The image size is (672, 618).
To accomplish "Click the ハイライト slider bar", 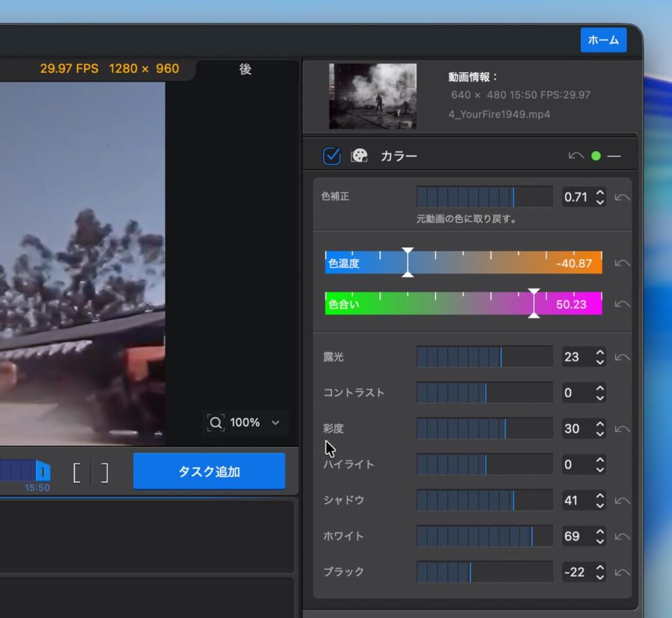I will click(485, 464).
